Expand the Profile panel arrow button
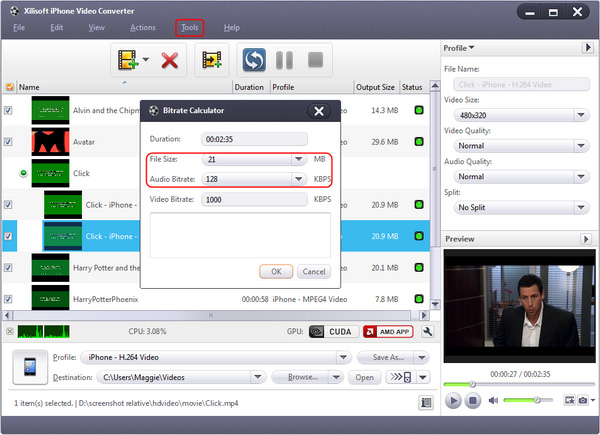Viewport: 600px width, 435px height. point(587,48)
